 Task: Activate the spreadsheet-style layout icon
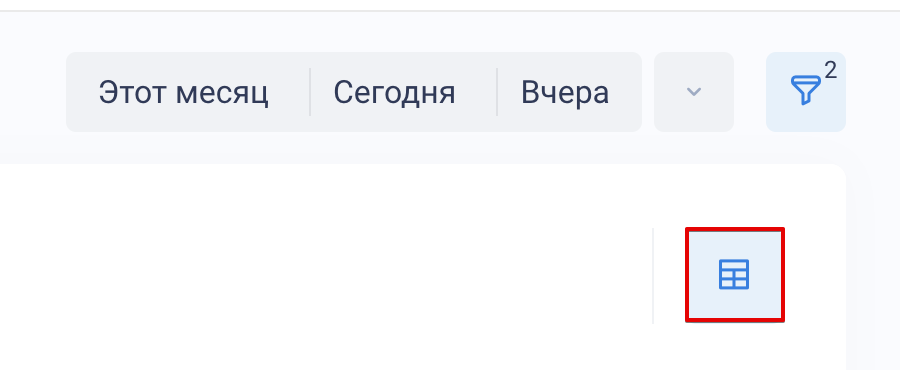[x=734, y=275]
